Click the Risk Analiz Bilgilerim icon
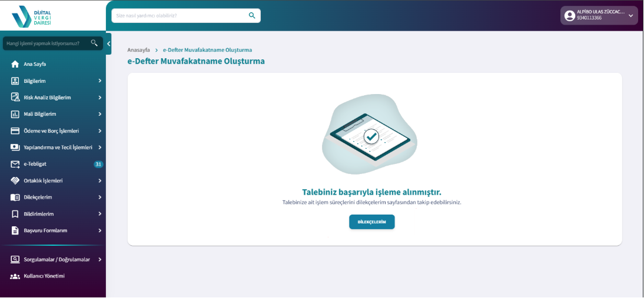Screen dimensions: 644x298 point(15,98)
